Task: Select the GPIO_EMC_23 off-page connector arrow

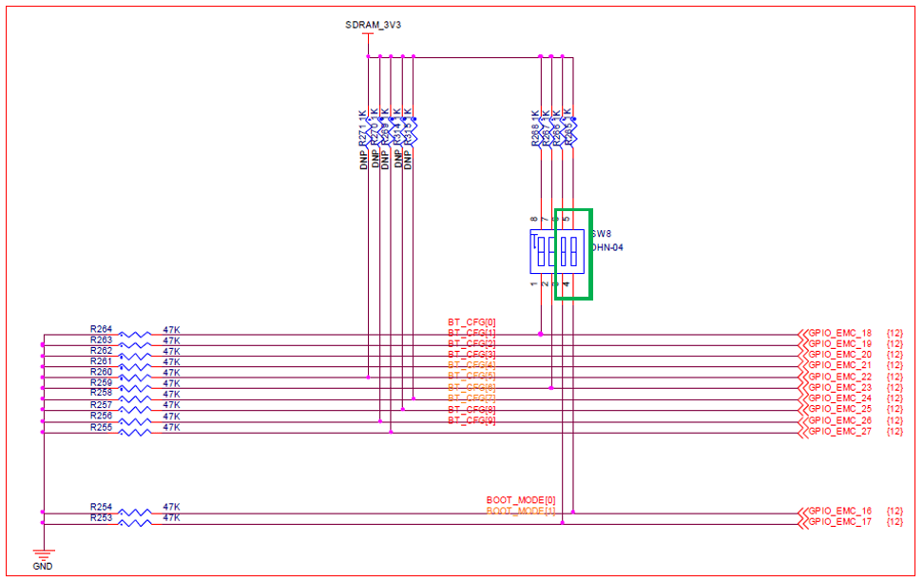Action: pos(802,388)
